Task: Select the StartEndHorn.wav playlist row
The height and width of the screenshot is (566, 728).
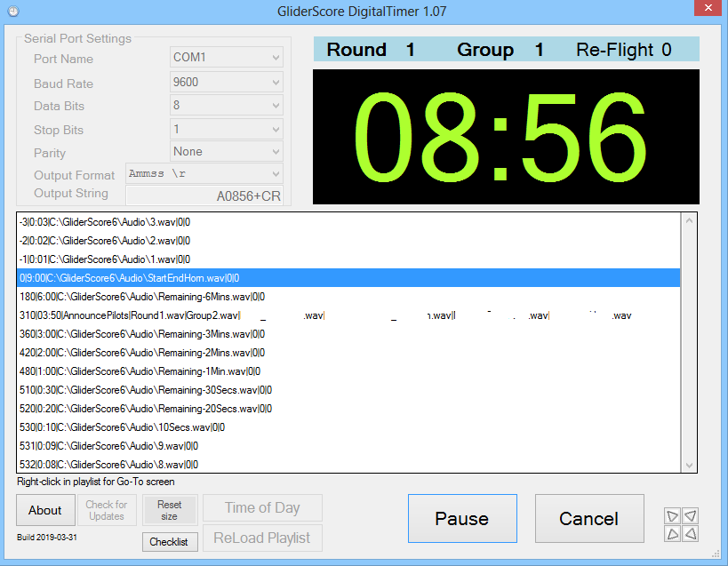Action: tap(348, 278)
